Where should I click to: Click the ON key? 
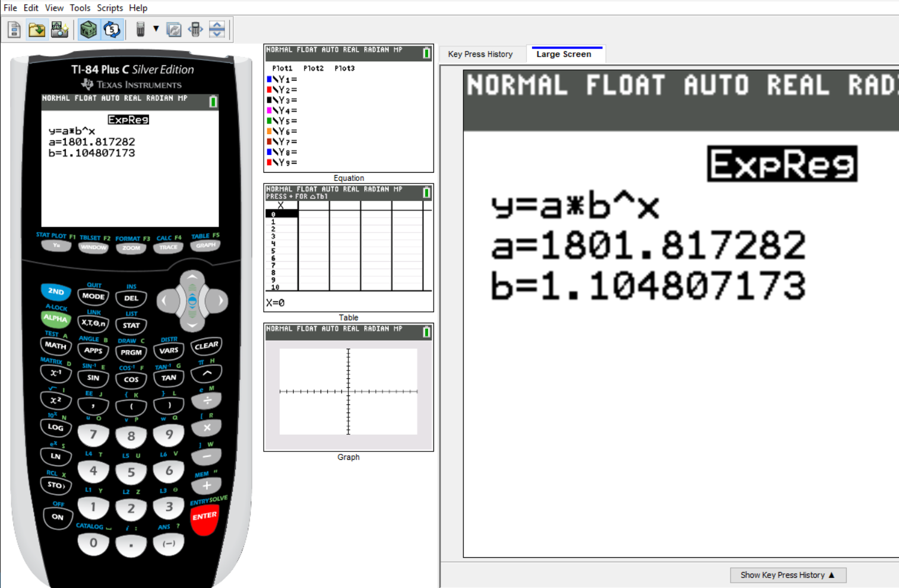(x=58, y=517)
